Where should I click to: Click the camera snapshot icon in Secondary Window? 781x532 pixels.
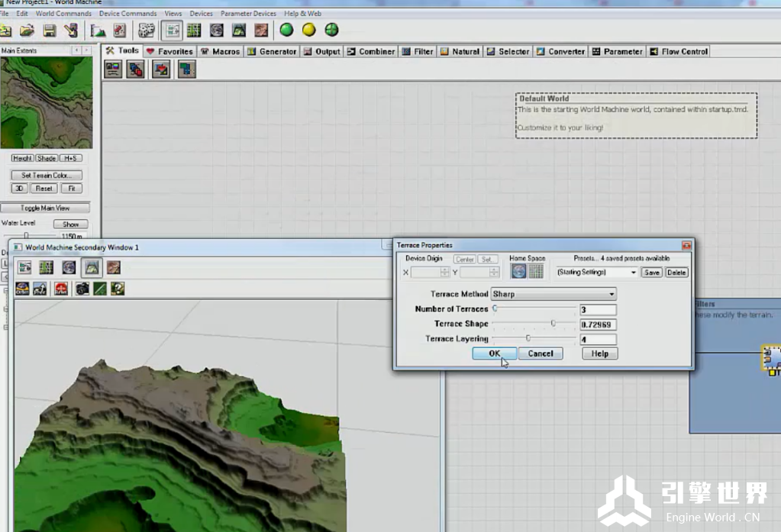(x=82, y=289)
